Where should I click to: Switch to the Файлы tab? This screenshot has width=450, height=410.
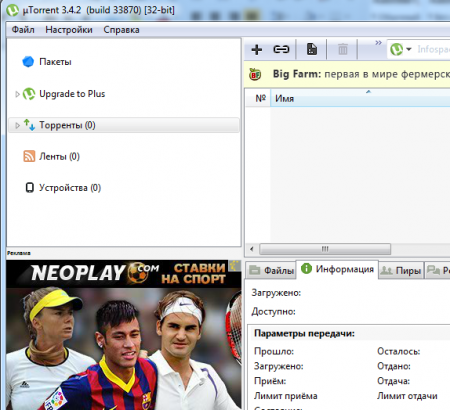point(271,270)
